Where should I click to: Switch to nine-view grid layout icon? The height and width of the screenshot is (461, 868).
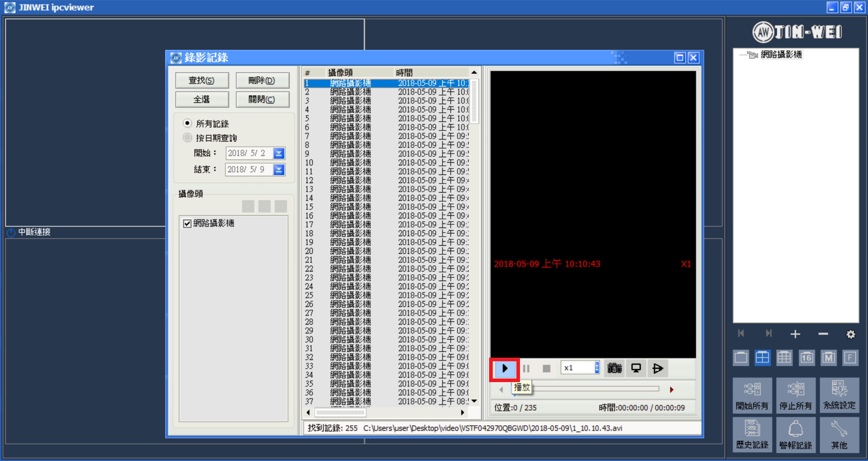785,358
